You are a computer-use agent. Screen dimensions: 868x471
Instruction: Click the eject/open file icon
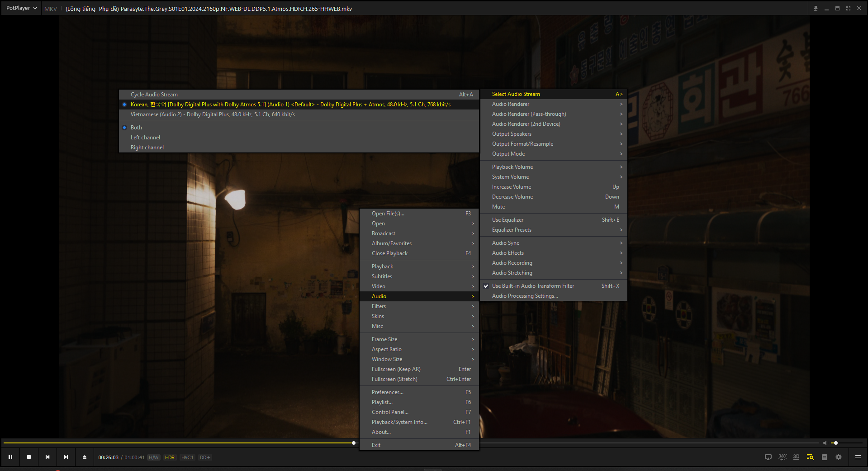point(85,457)
